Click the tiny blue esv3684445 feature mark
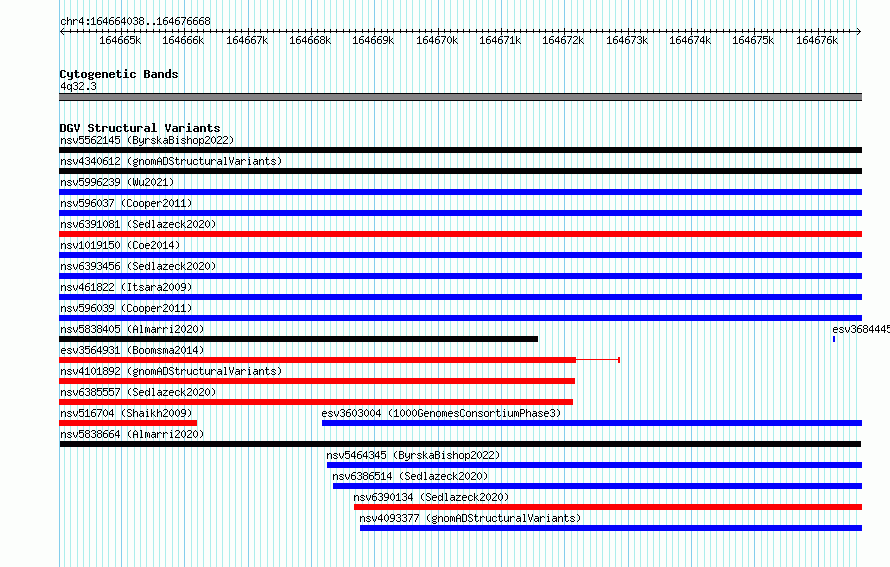The image size is (890, 567). coord(834,339)
